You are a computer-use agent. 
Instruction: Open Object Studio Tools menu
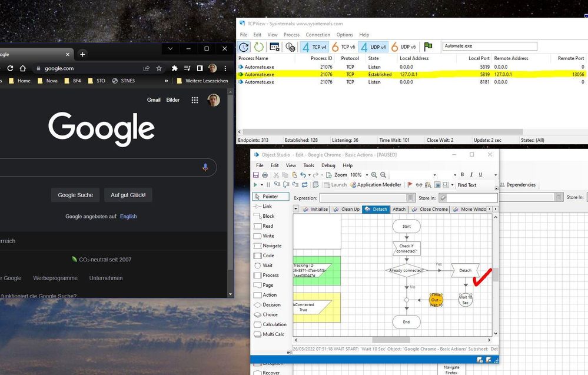tap(308, 165)
